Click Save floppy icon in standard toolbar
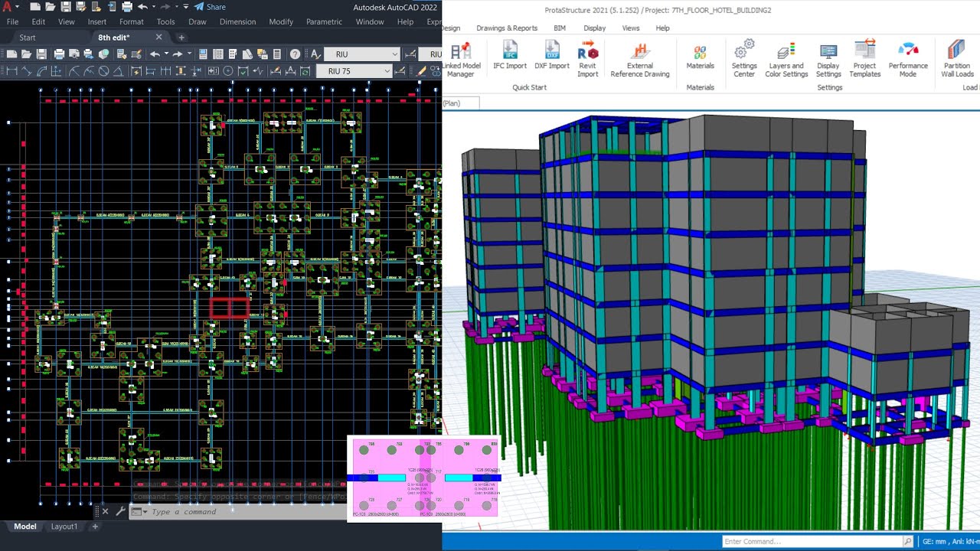This screenshot has height=551, width=980. pyautogui.click(x=41, y=54)
